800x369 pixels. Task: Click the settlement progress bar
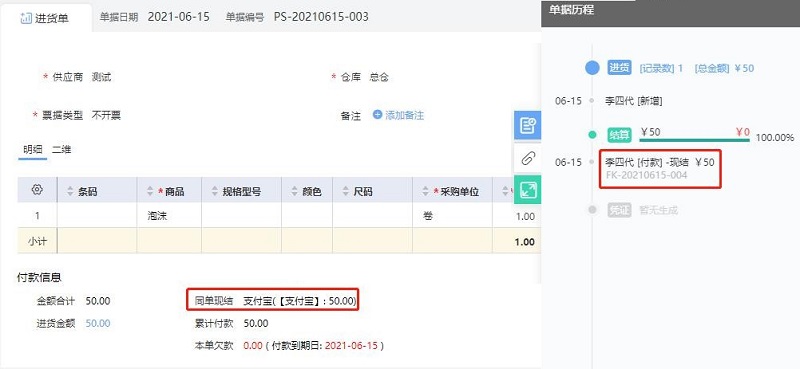(694, 140)
